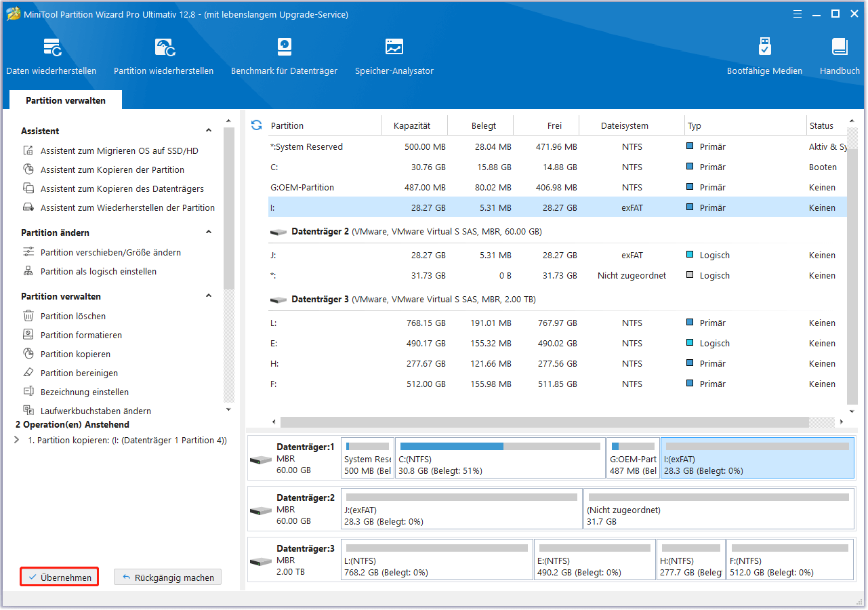
Task: Select (Nicht zugeordnet) 31.7 GB block
Action: 718,509
